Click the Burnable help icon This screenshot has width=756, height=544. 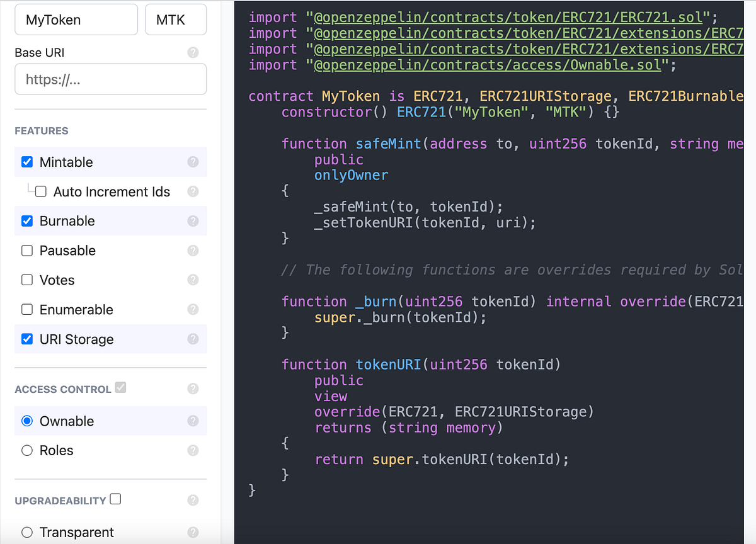(193, 221)
